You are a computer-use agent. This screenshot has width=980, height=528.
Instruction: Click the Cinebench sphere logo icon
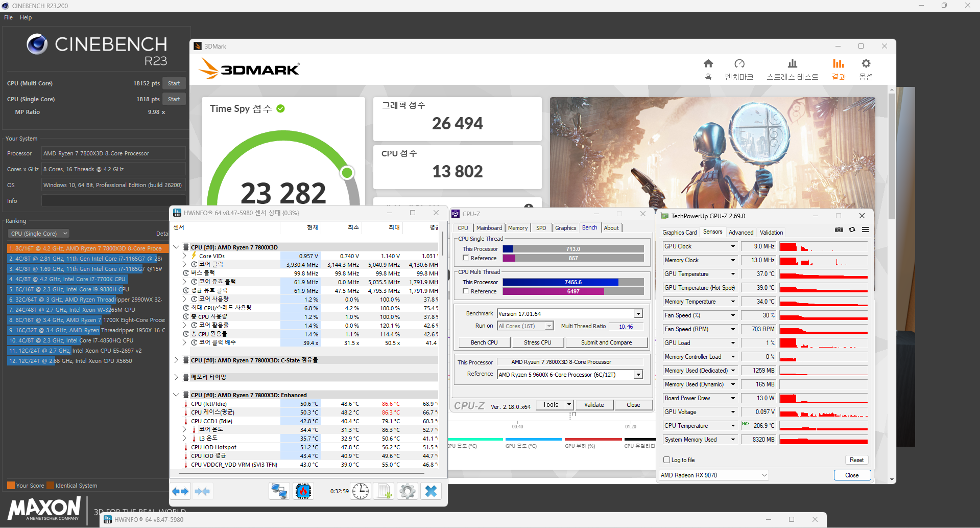[37, 44]
